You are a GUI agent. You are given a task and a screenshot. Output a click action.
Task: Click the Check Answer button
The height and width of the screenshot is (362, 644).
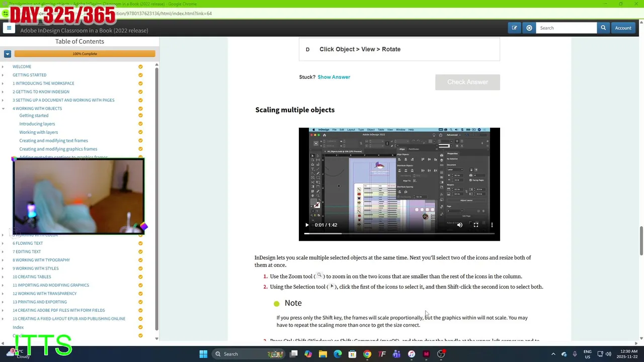[467, 82]
